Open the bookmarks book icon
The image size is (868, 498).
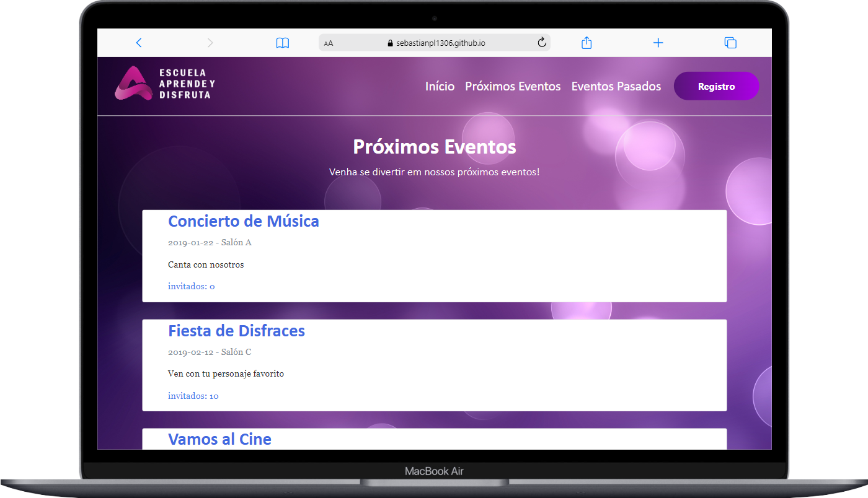click(x=283, y=43)
